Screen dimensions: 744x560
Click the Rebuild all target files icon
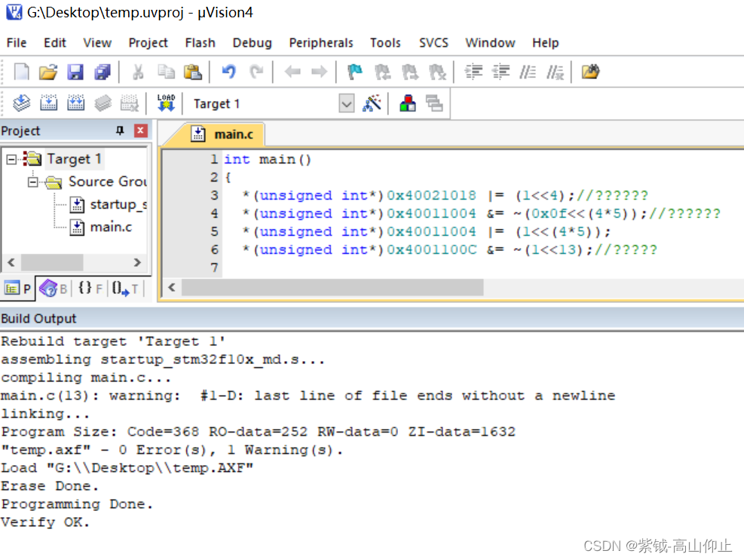click(75, 103)
